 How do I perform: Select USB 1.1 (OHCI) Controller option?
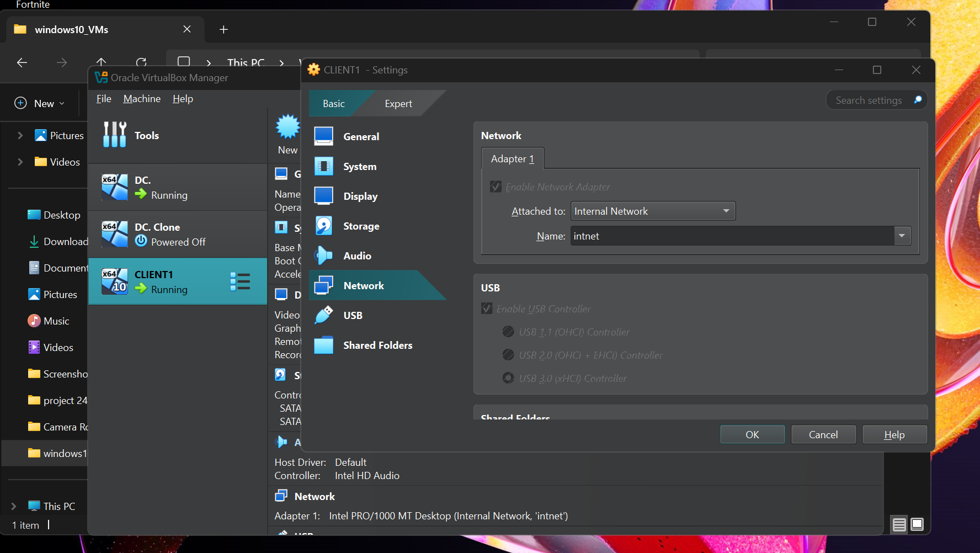[x=508, y=332]
